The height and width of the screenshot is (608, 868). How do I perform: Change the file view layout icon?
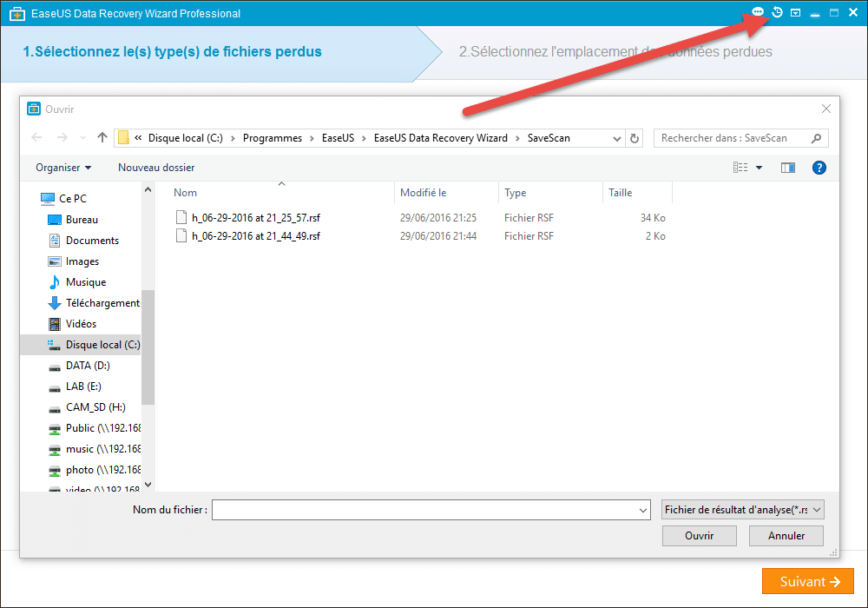pyautogui.click(x=740, y=168)
